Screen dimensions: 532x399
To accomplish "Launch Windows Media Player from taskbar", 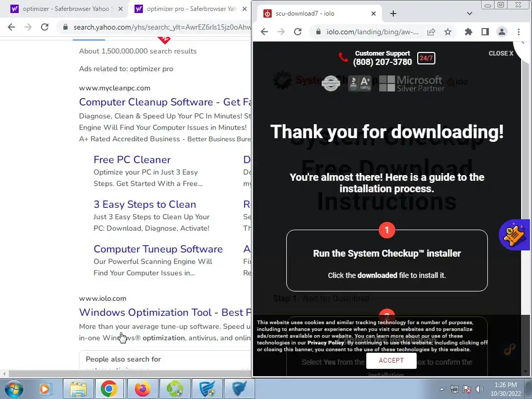I will pyautogui.click(x=45, y=389).
